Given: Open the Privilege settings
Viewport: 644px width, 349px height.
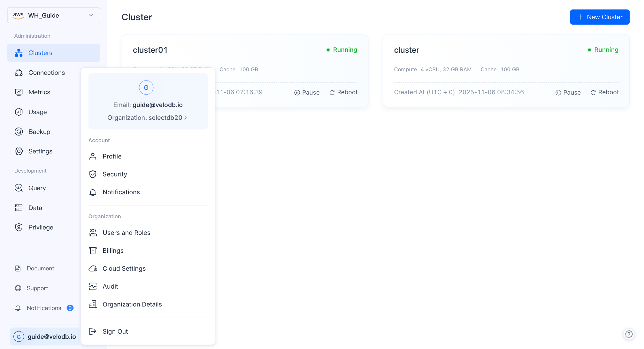Looking at the screenshot, I should [41, 227].
